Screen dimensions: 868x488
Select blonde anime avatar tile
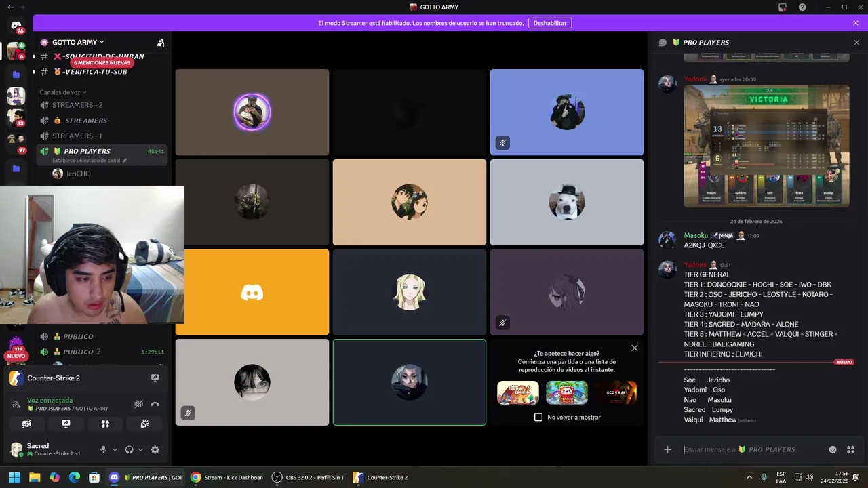(410, 292)
